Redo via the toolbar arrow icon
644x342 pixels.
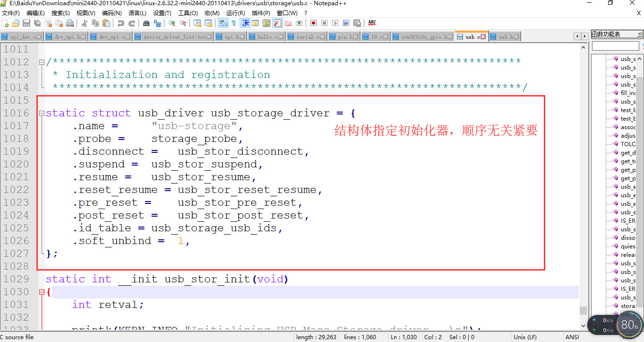pos(132,23)
